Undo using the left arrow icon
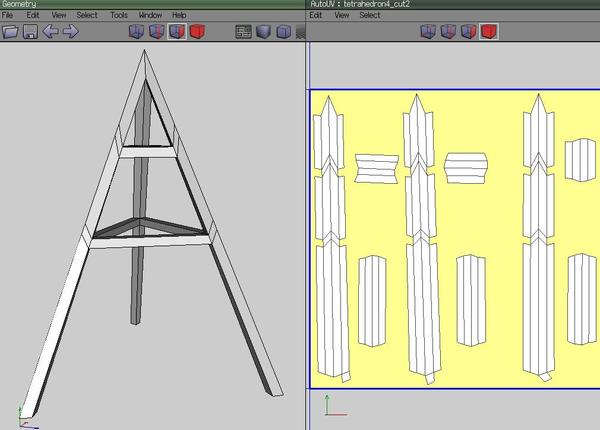 point(50,31)
